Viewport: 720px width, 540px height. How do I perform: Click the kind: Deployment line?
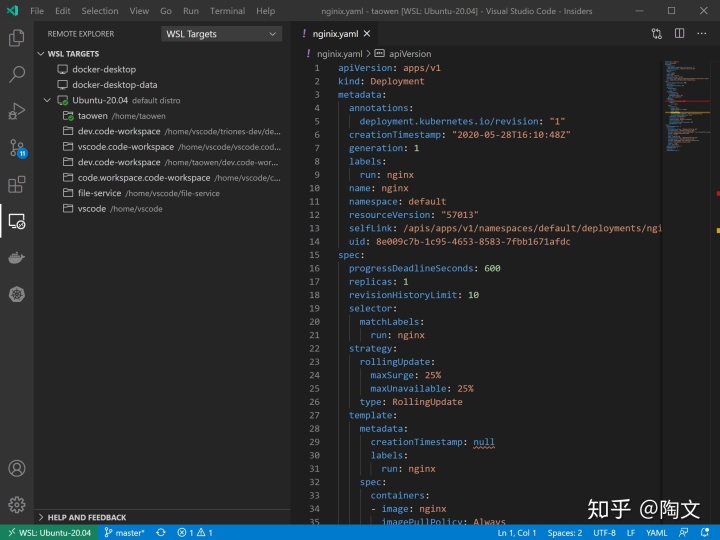point(381,81)
